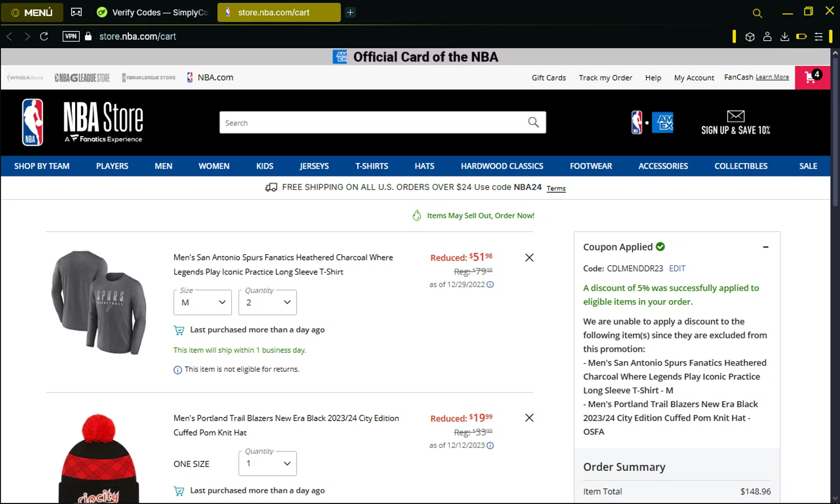840x504 pixels.
Task: Focus the address bar URL
Action: 138,36
